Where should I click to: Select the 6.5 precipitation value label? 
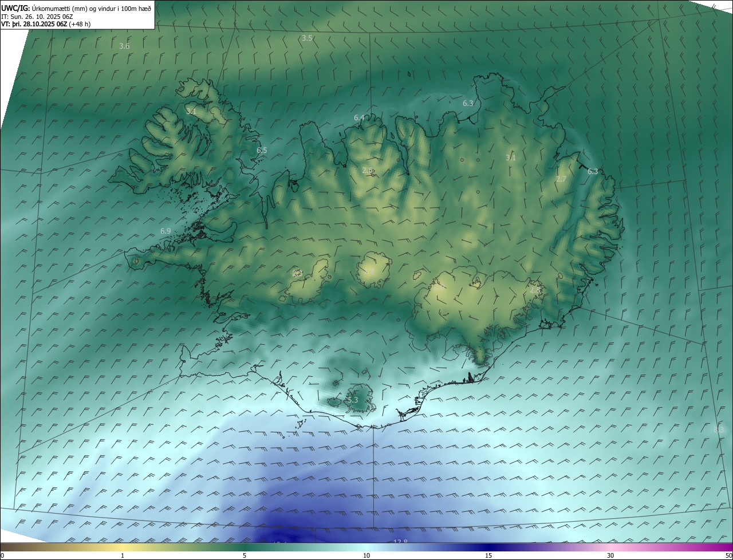point(262,150)
